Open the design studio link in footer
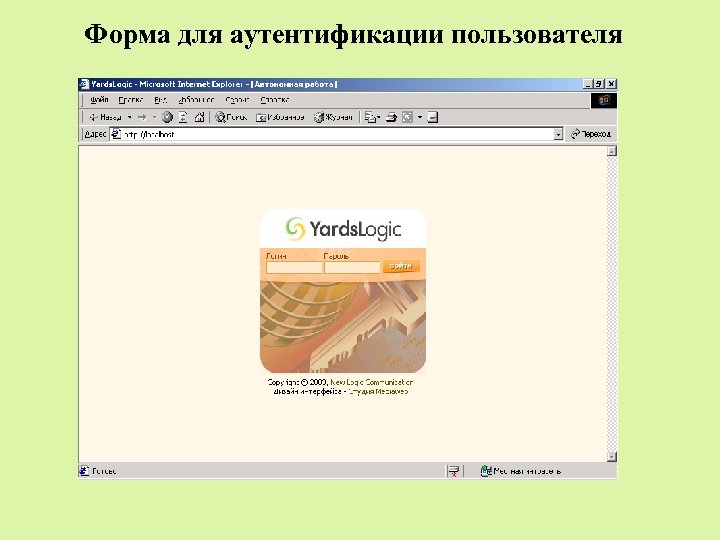 (x=378, y=392)
